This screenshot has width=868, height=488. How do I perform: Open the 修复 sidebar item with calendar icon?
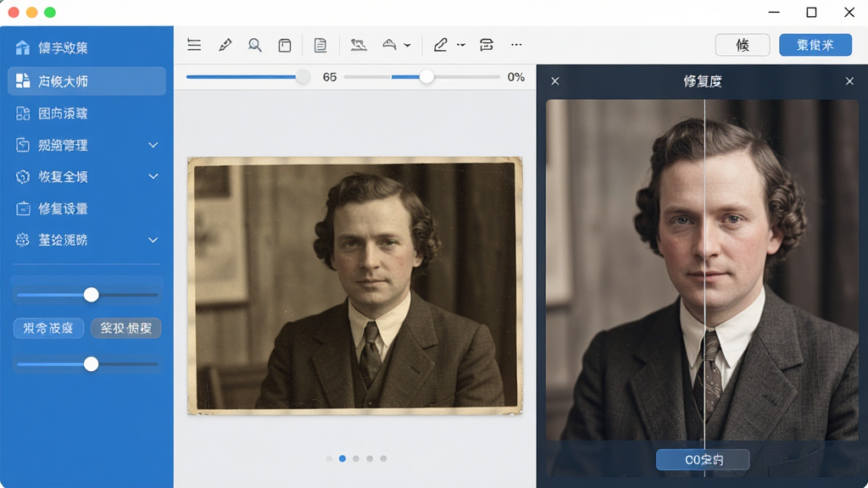click(x=87, y=208)
